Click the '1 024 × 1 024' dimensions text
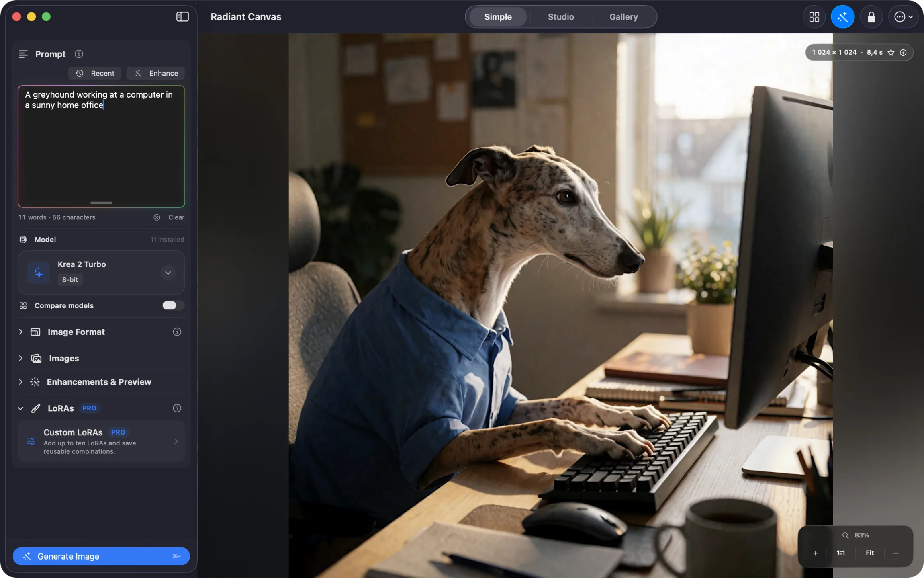This screenshot has width=924, height=578. pyautogui.click(x=834, y=53)
